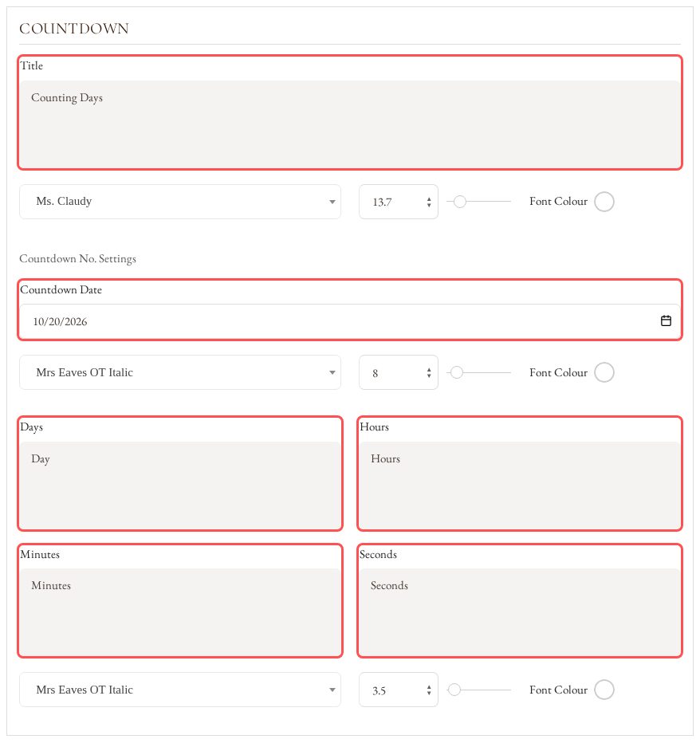Click the Minutes label text area
700x743 pixels.
(180, 611)
